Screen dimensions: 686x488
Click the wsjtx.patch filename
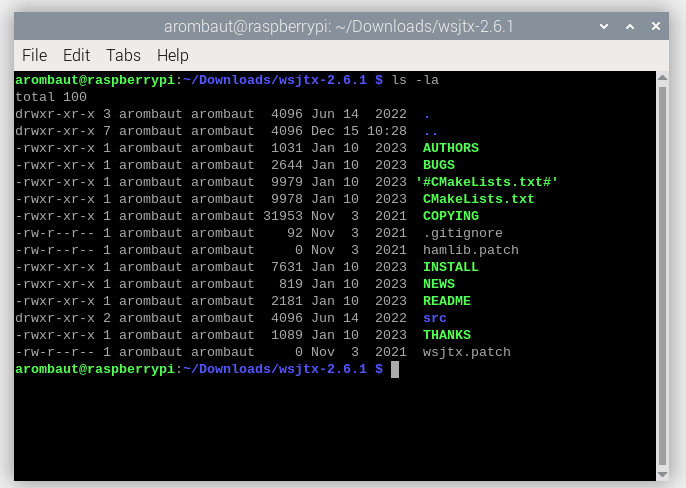(x=466, y=352)
